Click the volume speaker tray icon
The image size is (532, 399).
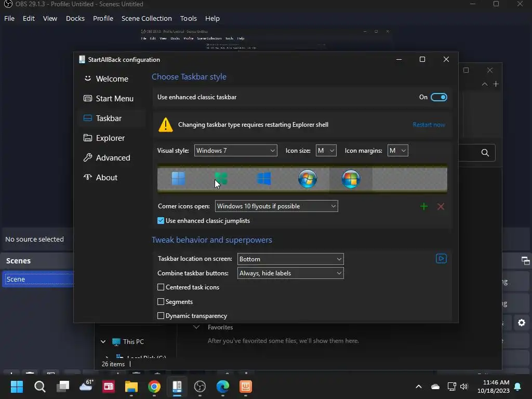click(x=464, y=387)
